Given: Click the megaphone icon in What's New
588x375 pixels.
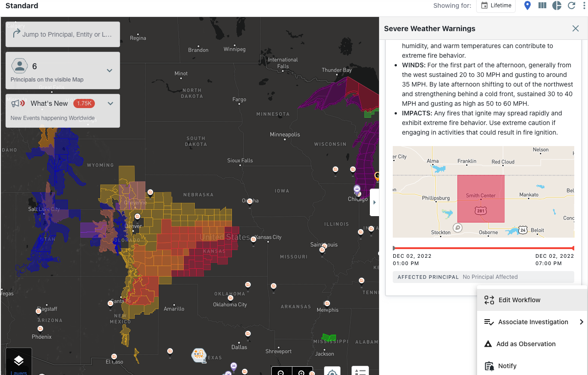Looking at the screenshot, I should pyautogui.click(x=18, y=103).
